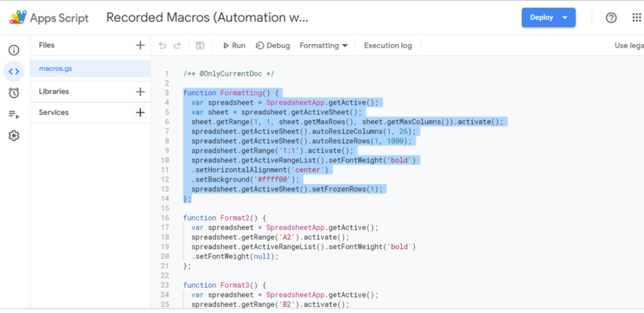This screenshot has width=644, height=313.
Task: Select the Editor code icon in sidebar
Action: (x=14, y=72)
